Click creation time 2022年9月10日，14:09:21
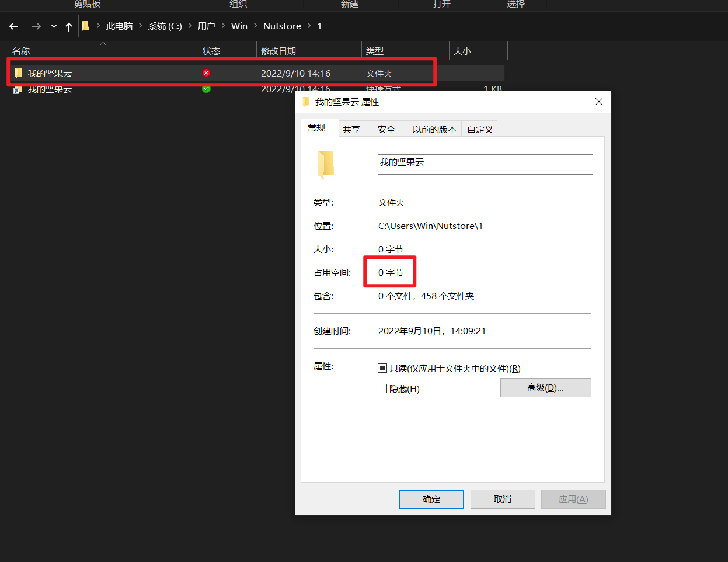This screenshot has width=728, height=562. pos(432,331)
